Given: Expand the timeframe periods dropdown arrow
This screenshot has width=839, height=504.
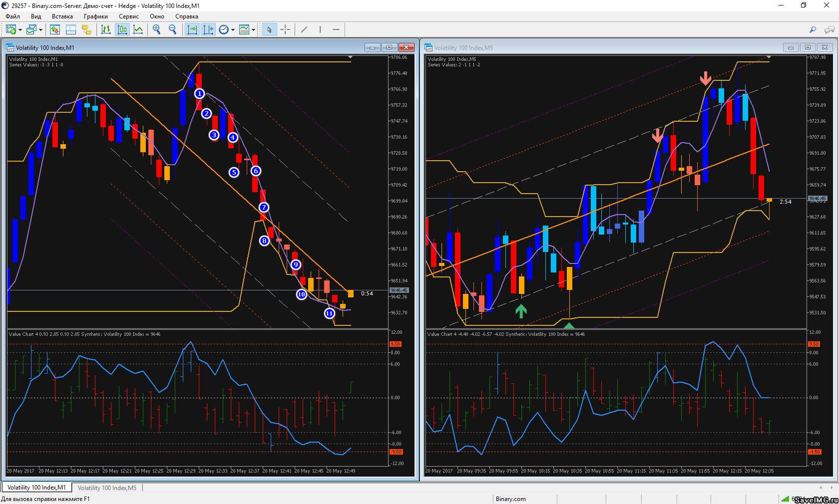Looking at the screenshot, I should pyautogui.click(x=233, y=30).
